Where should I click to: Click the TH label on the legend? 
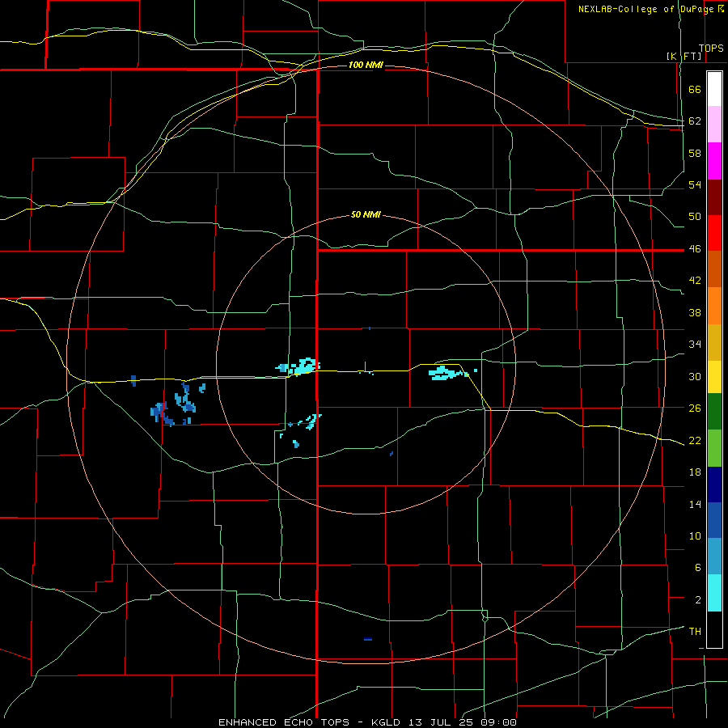pyautogui.click(x=695, y=632)
